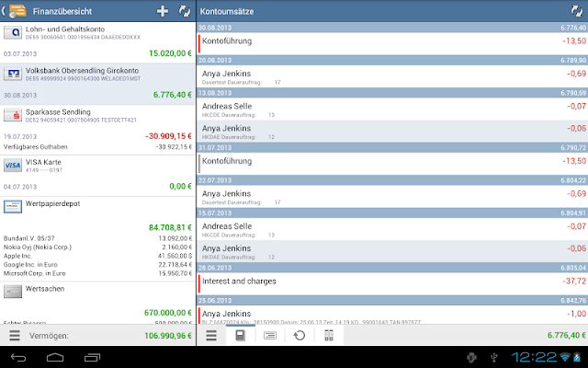Open the Lohn- und Gehaltskonto account
This screenshot has width=588, height=368.
tap(97, 42)
